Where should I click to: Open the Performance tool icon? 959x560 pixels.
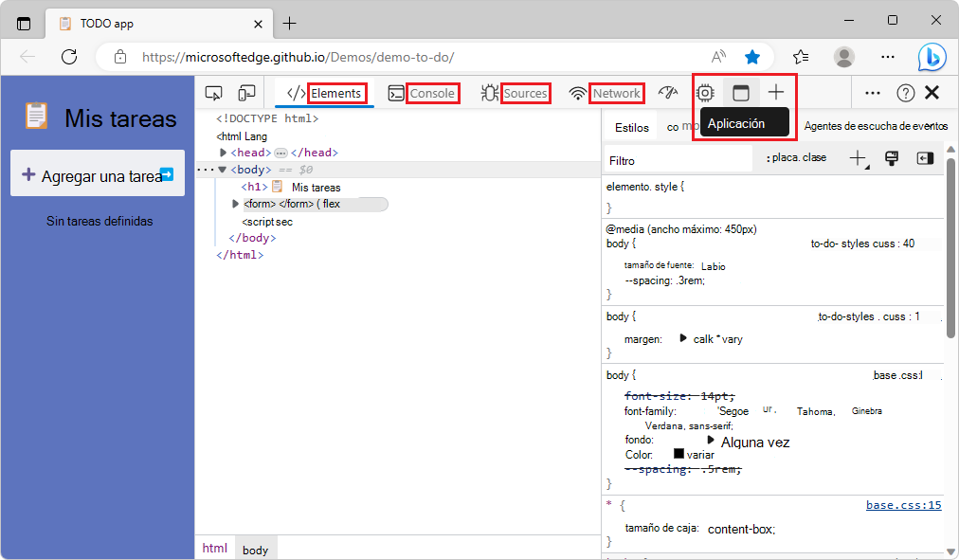[668, 93]
